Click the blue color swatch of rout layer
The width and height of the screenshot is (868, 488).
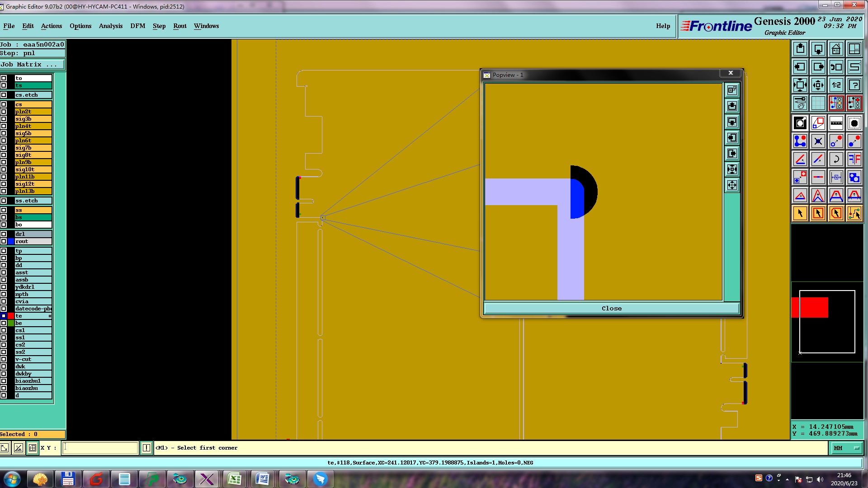(11, 241)
